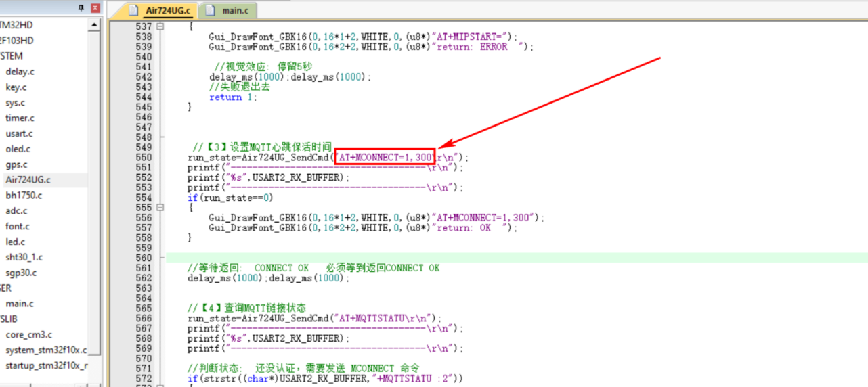868x387 pixels.
Task: Open system_stm32f10x.c in the project tree
Action: pyautogui.click(x=46, y=350)
